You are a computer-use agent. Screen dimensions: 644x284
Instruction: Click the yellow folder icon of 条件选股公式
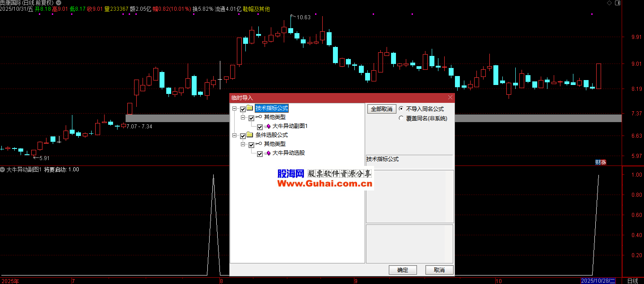point(250,135)
